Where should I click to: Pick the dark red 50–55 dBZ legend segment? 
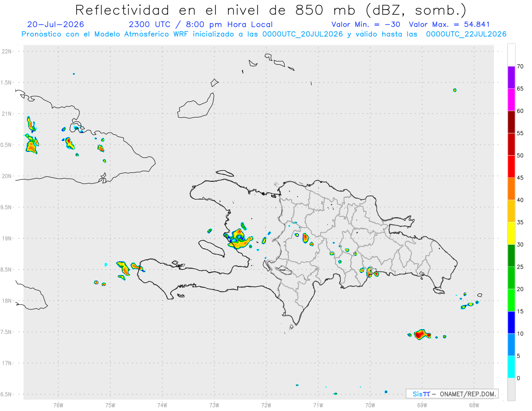(x=511, y=144)
